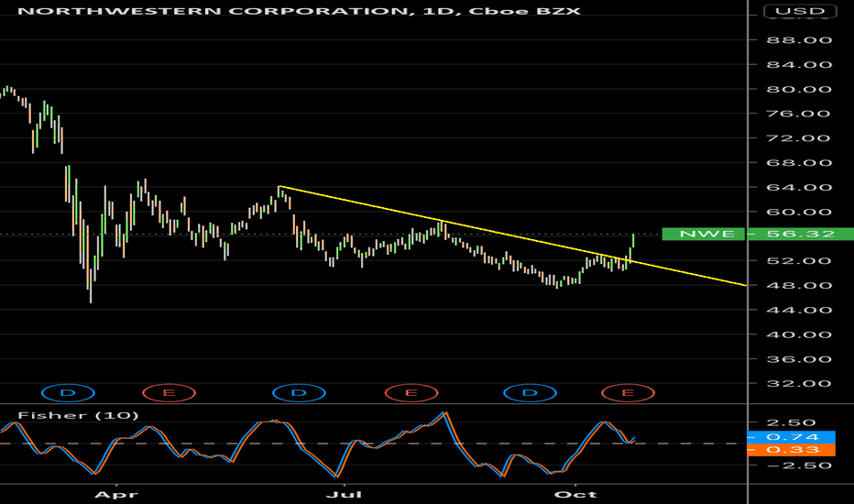Image resolution: width=854 pixels, height=504 pixels.
Task: Click the NWE symbol price label
Action: tap(703, 235)
